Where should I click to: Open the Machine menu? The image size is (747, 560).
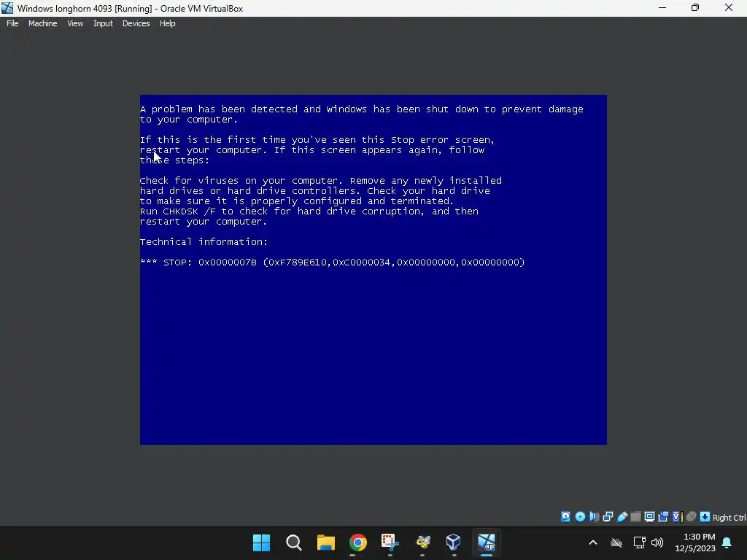coord(42,23)
